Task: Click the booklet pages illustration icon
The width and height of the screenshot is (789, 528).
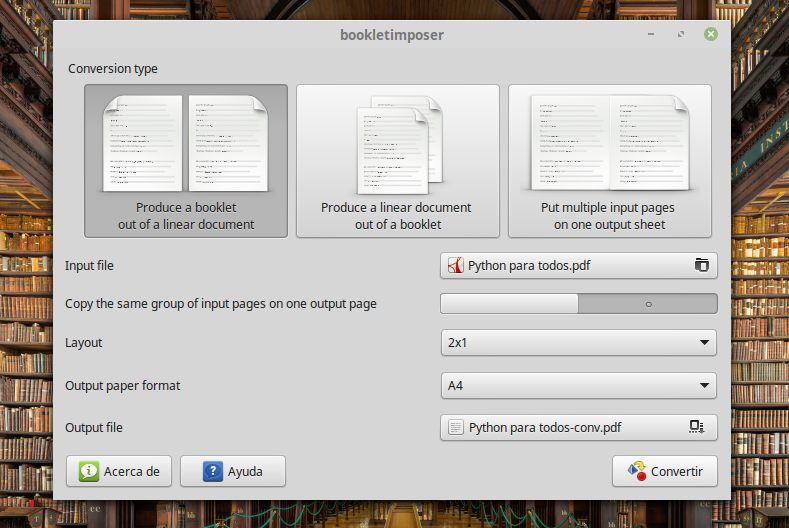Action: 186,144
